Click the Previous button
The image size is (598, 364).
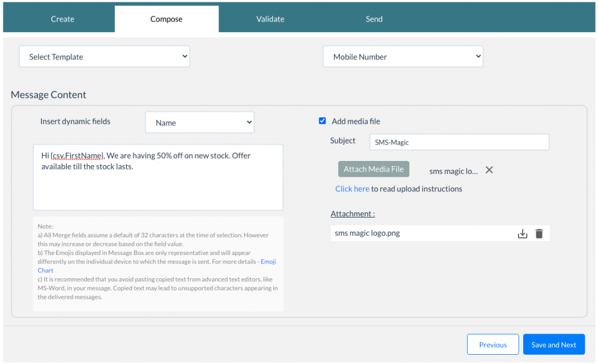492,344
